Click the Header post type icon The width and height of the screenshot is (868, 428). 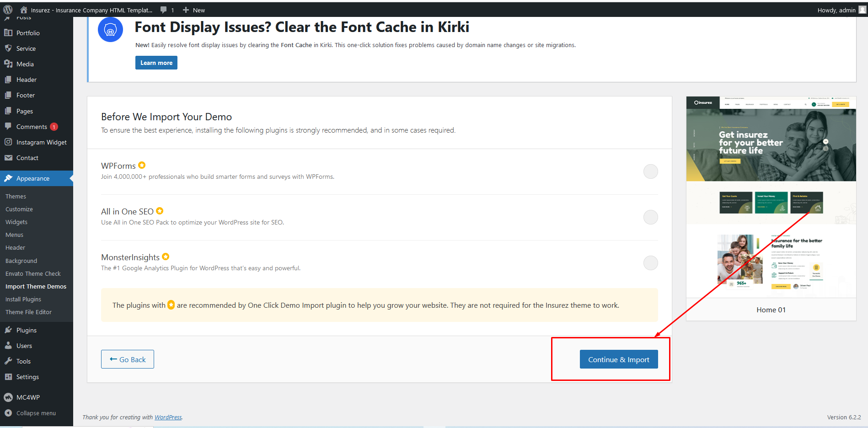click(x=8, y=80)
